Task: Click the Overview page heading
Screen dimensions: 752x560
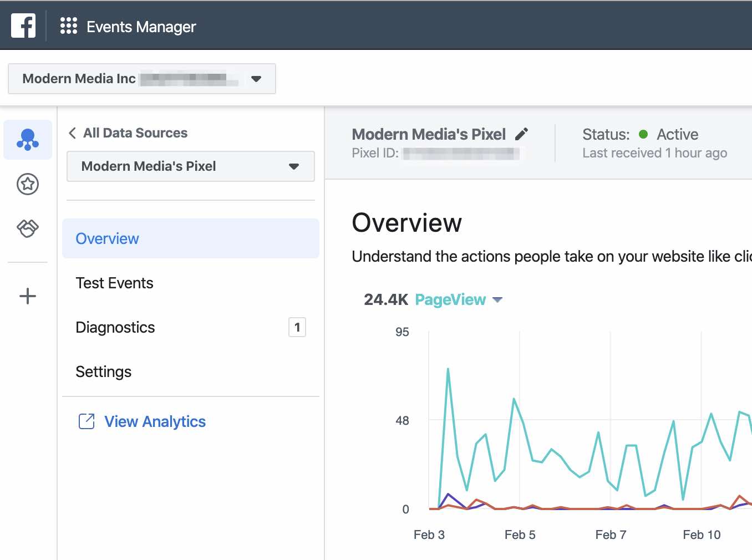Action: click(x=407, y=223)
